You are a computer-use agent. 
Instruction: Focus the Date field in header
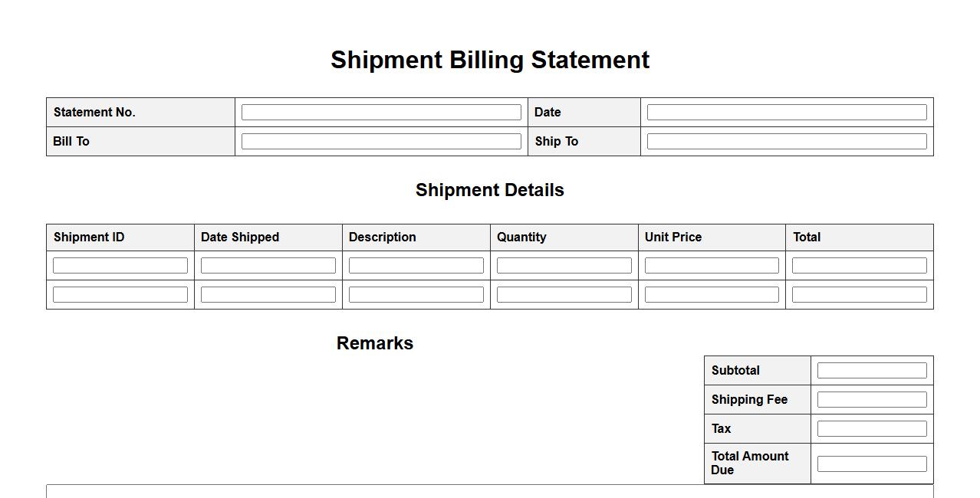pos(787,113)
